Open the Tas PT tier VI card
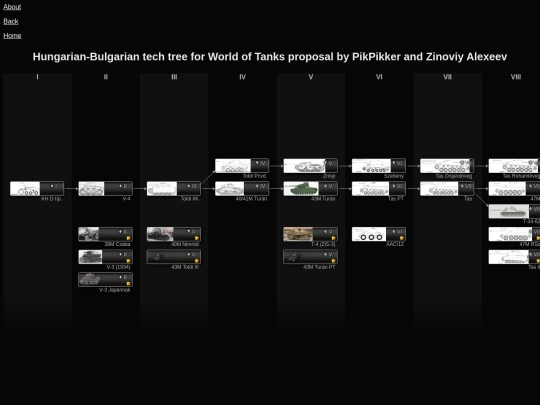Viewport: 540px width, 405px height. tap(378, 189)
